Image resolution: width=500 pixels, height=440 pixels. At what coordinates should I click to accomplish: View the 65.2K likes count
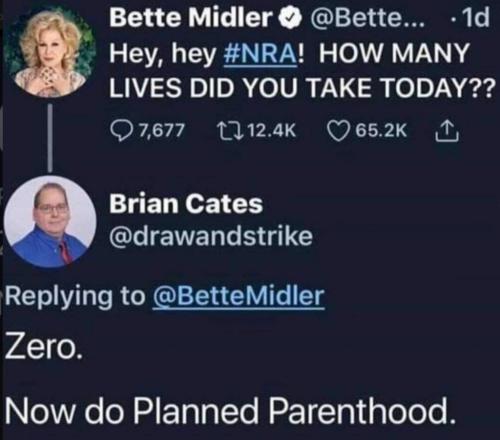click(x=381, y=131)
